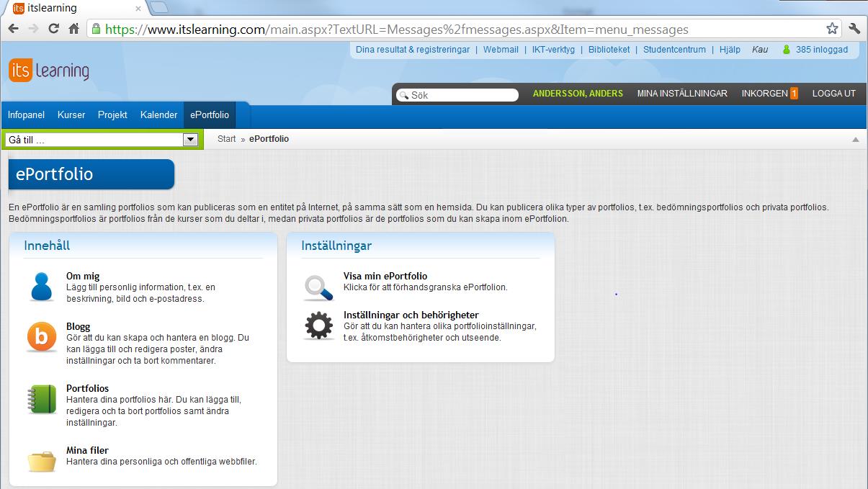Click the 385 inloggad link
This screenshot has width=868, height=489.
[x=822, y=50]
